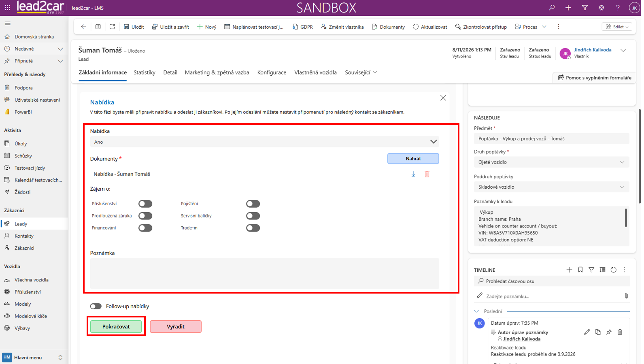Add a new timeline record with plus

pyautogui.click(x=569, y=270)
